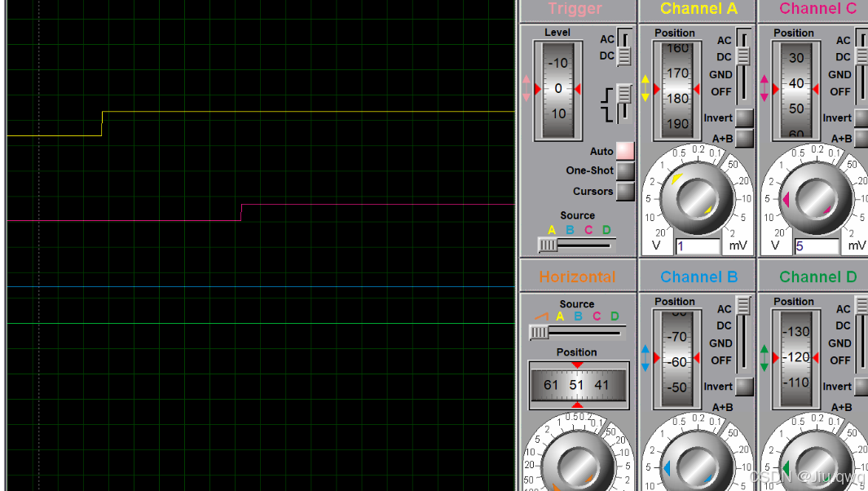This screenshot has height=491, width=868.
Task: Click Channel B GND coupling label
Action: [x=720, y=343]
